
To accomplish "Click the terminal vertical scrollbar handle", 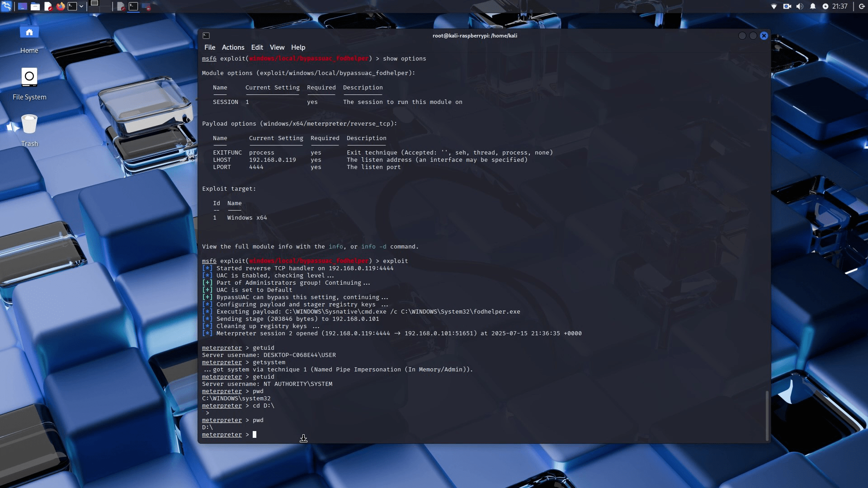I will [x=767, y=416].
